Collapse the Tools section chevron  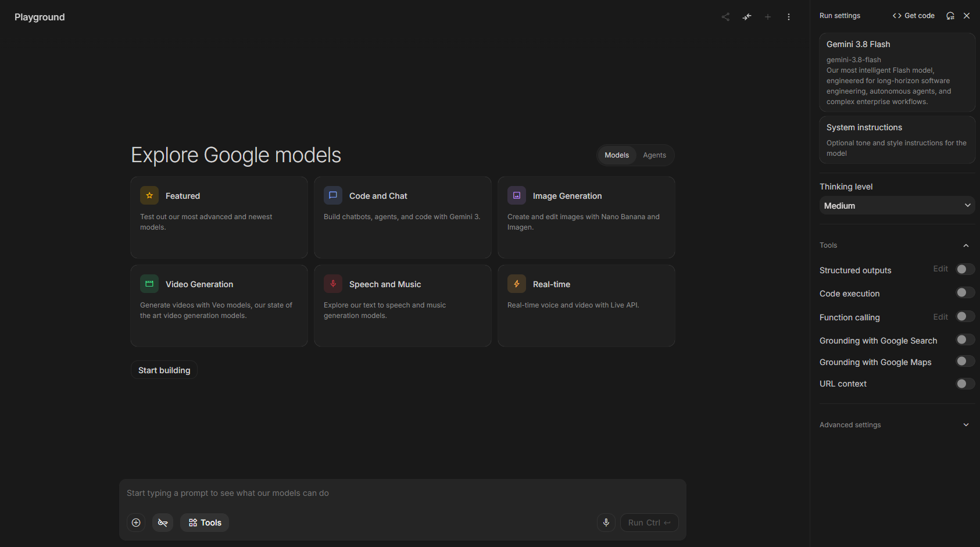coord(966,245)
